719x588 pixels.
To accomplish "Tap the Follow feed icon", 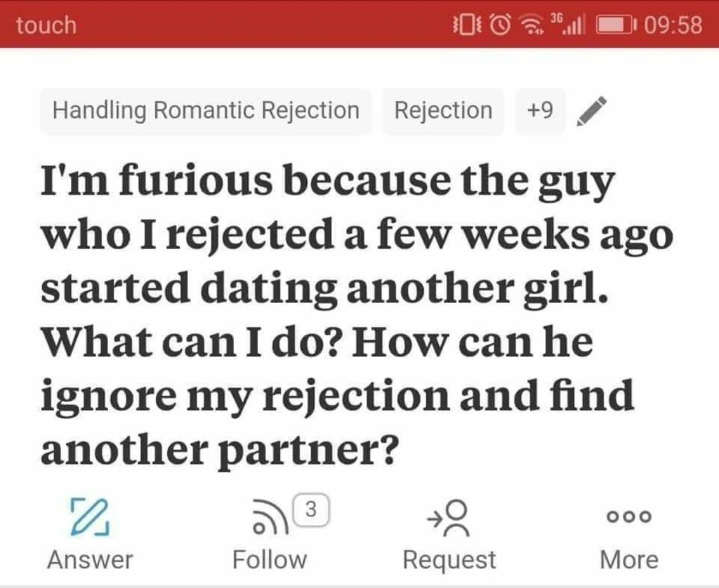I will click(270, 517).
